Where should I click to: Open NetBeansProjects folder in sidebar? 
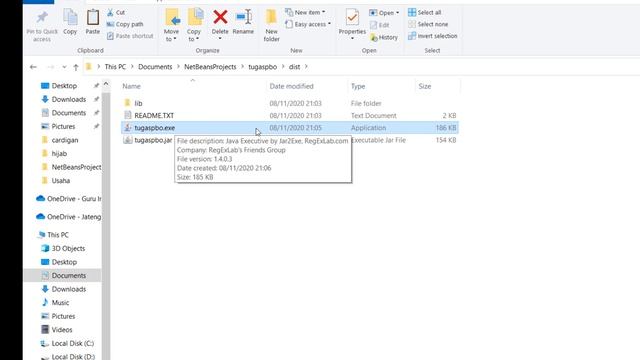[x=76, y=167]
